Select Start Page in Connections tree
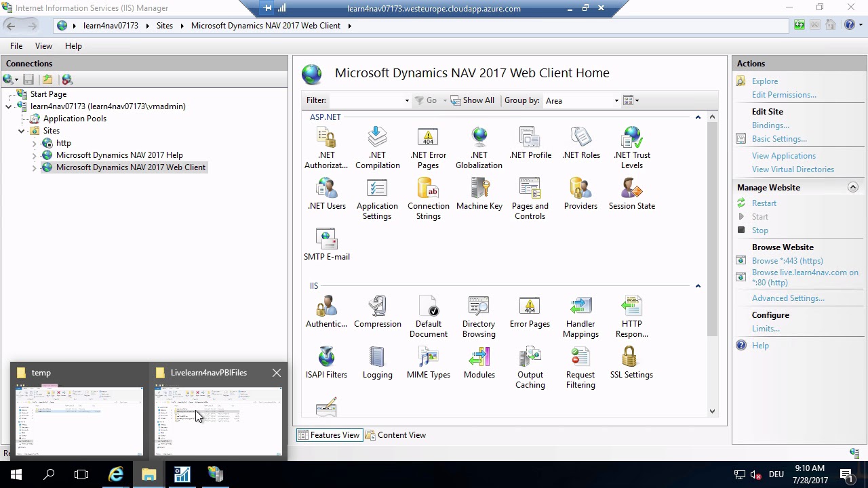The height and width of the screenshot is (488, 868). pyautogui.click(x=48, y=94)
